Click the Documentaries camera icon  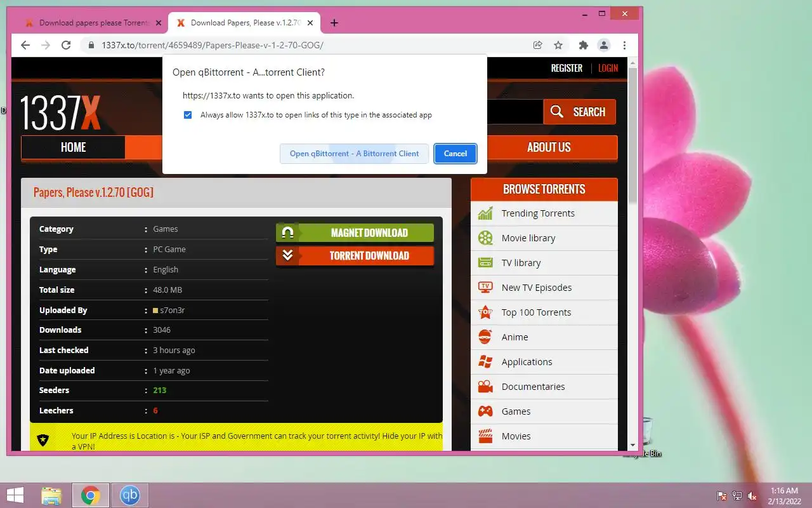pos(485,387)
